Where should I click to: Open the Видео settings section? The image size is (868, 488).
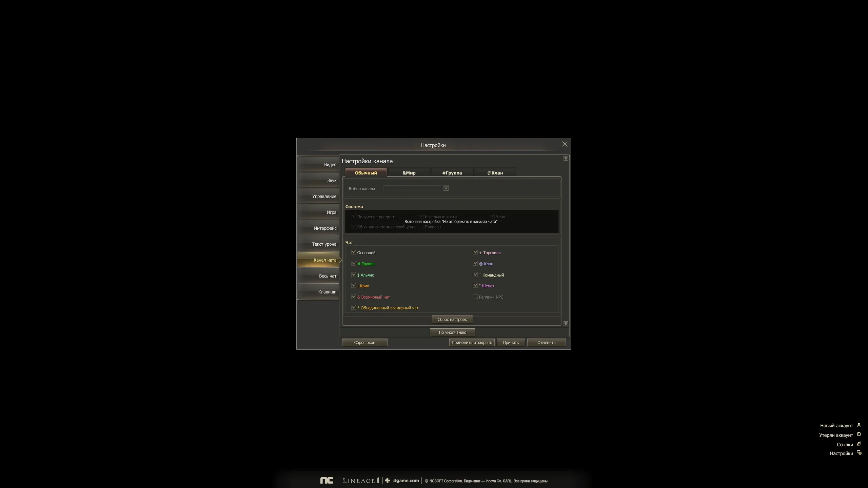(x=318, y=164)
